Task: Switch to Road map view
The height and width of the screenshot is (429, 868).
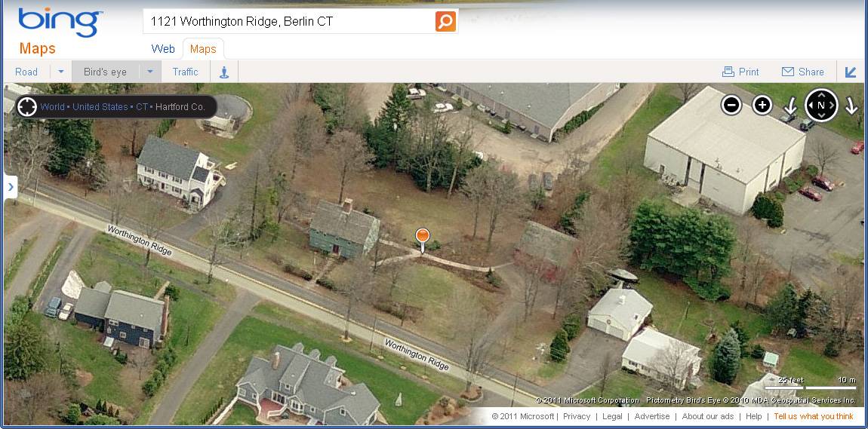Action: (x=26, y=72)
